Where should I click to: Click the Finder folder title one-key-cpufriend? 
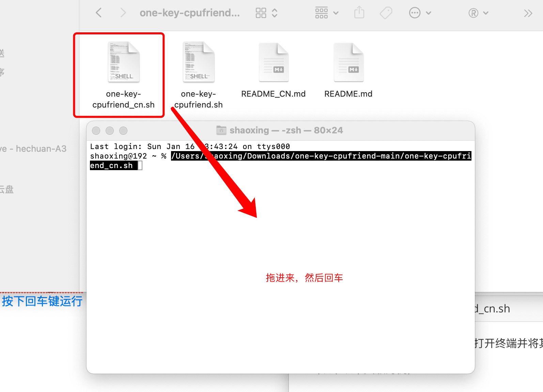pos(190,13)
